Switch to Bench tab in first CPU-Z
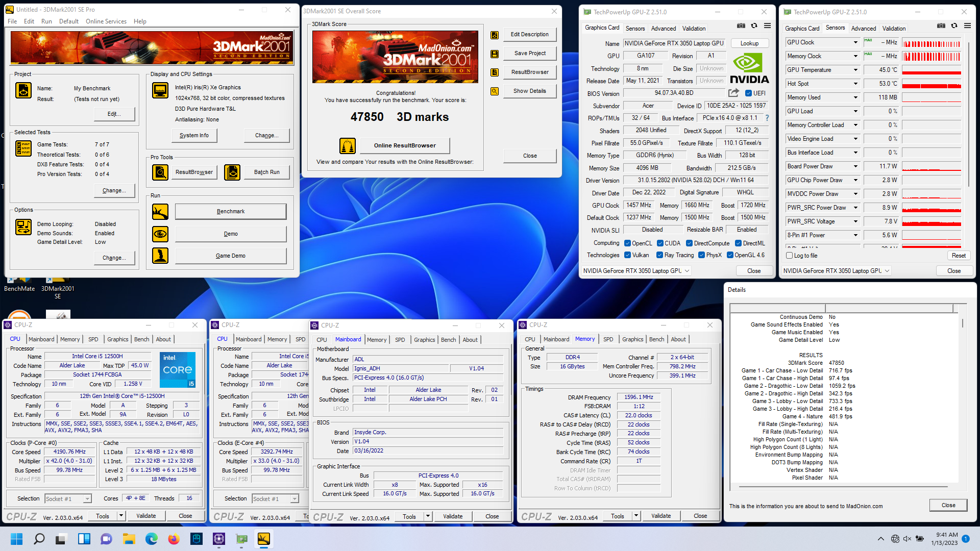 [x=142, y=339]
